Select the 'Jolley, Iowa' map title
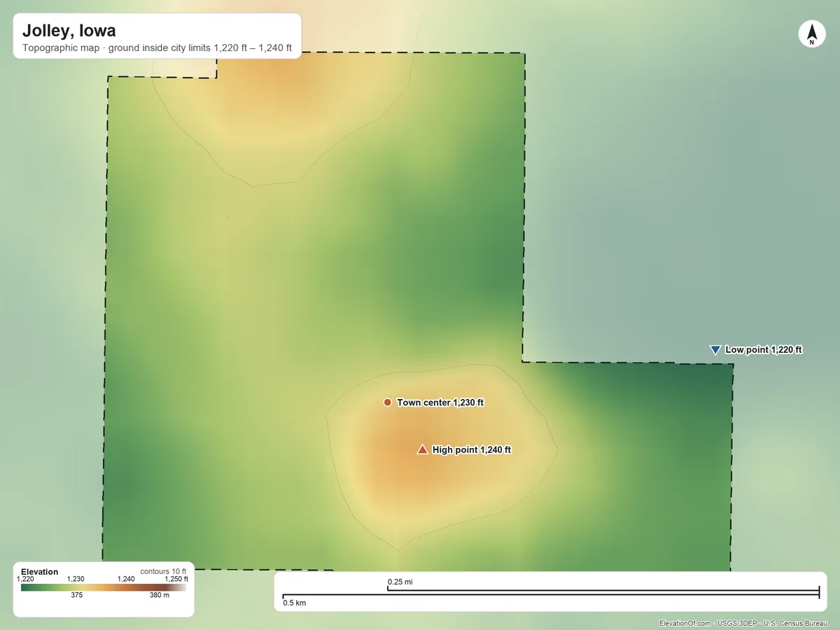Viewport: 840px width, 630px height. 69,31
